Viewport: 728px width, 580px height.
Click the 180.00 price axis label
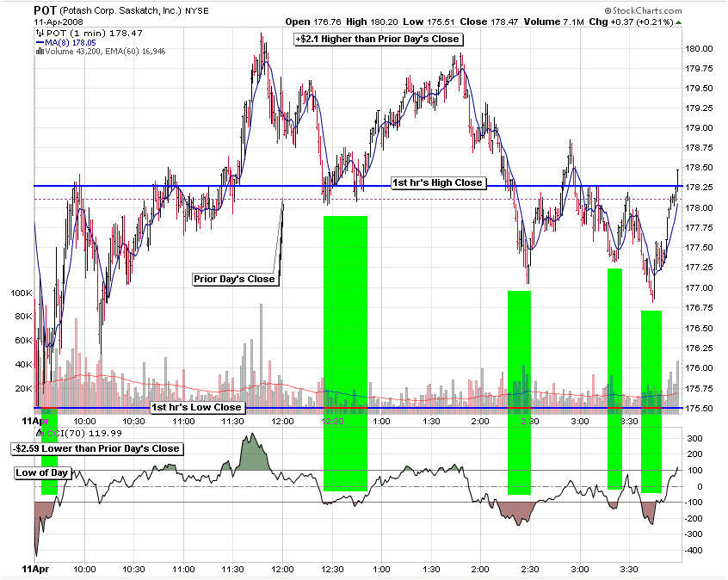[700, 49]
